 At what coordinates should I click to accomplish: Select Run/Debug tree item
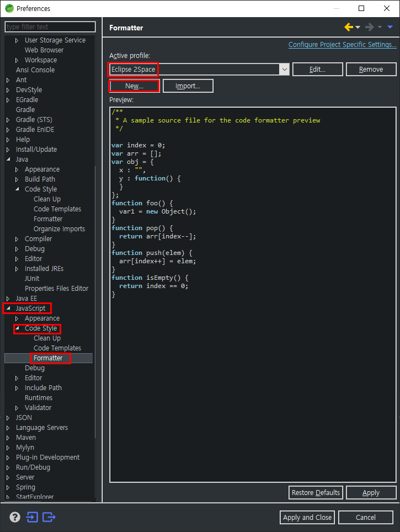pyautogui.click(x=33, y=467)
